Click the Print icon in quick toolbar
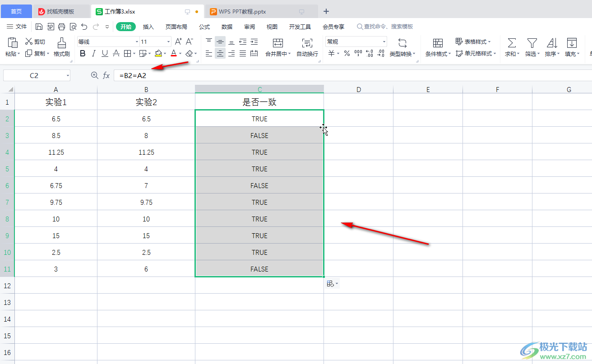Image resolution: width=592 pixels, height=364 pixels. (61, 27)
